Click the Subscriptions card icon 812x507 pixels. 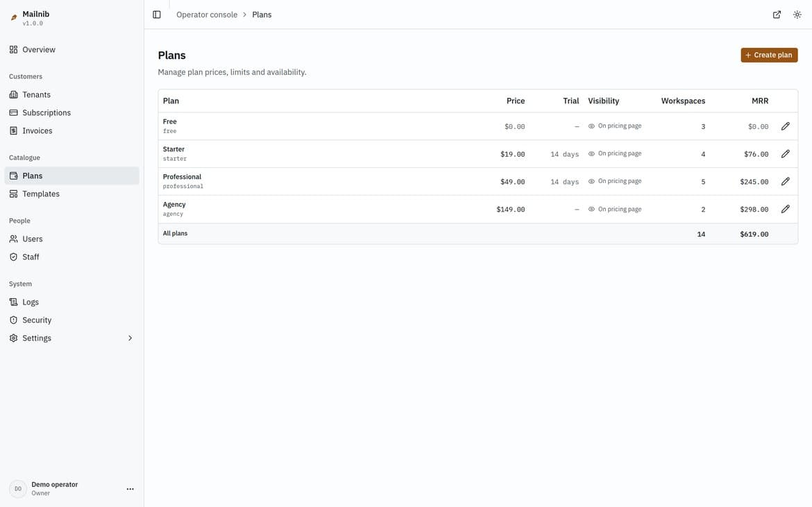(13, 113)
